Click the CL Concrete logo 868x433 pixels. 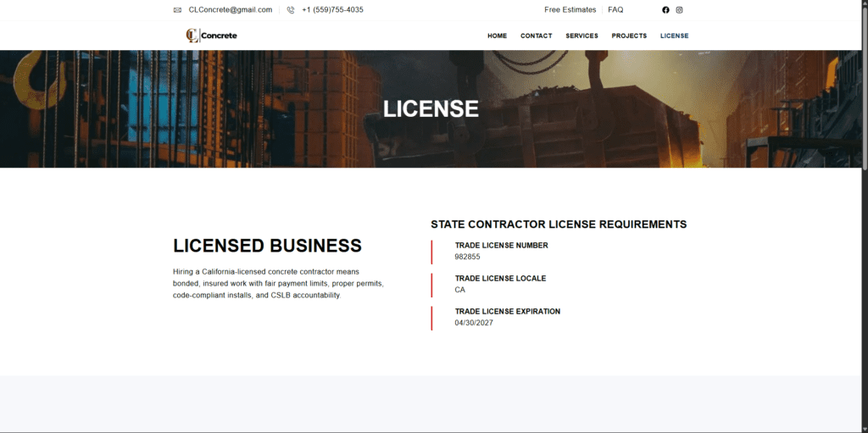click(211, 36)
